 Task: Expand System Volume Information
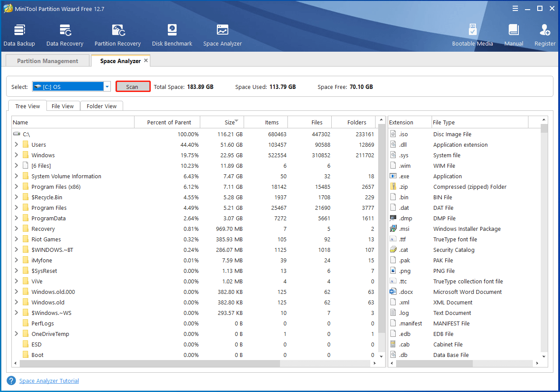[x=16, y=176]
